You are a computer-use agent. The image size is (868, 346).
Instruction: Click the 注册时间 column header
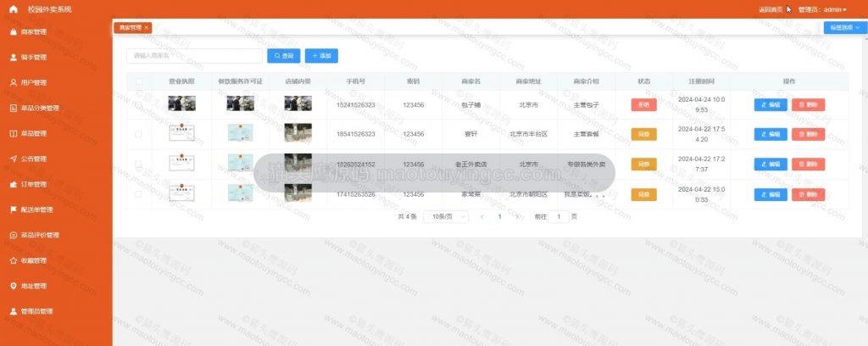701,82
